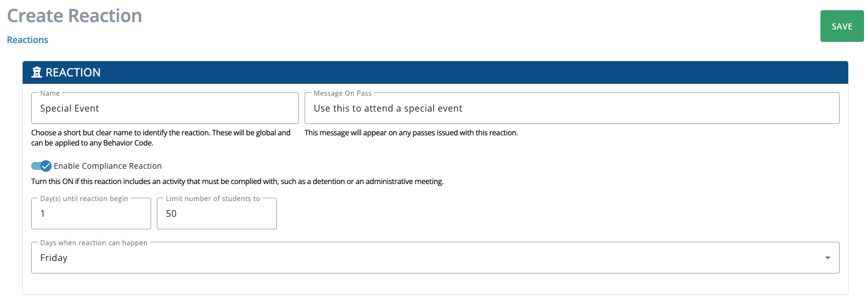868x299 pixels.
Task: Click the REACTION panel header title
Action: (73, 72)
